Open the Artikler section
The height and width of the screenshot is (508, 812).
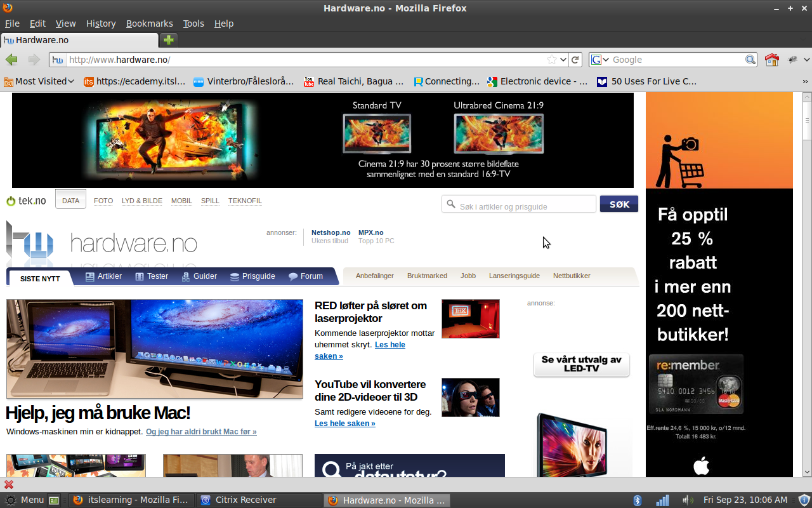click(103, 276)
